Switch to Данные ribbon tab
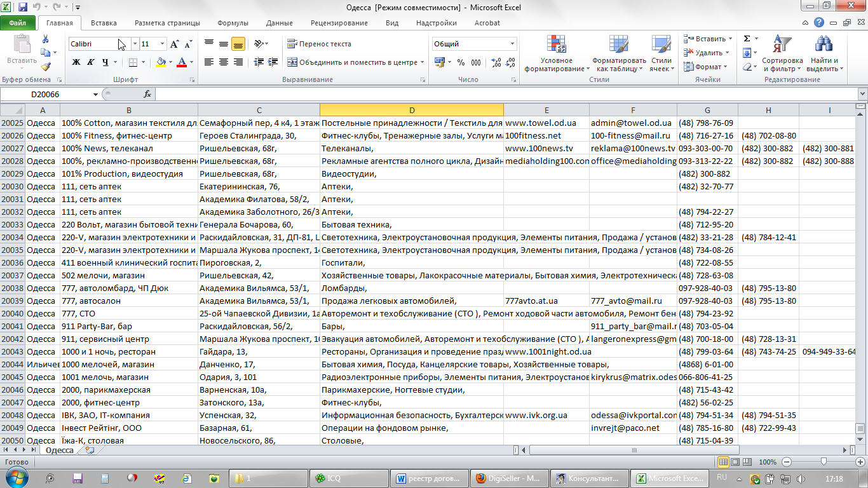 [x=280, y=23]
